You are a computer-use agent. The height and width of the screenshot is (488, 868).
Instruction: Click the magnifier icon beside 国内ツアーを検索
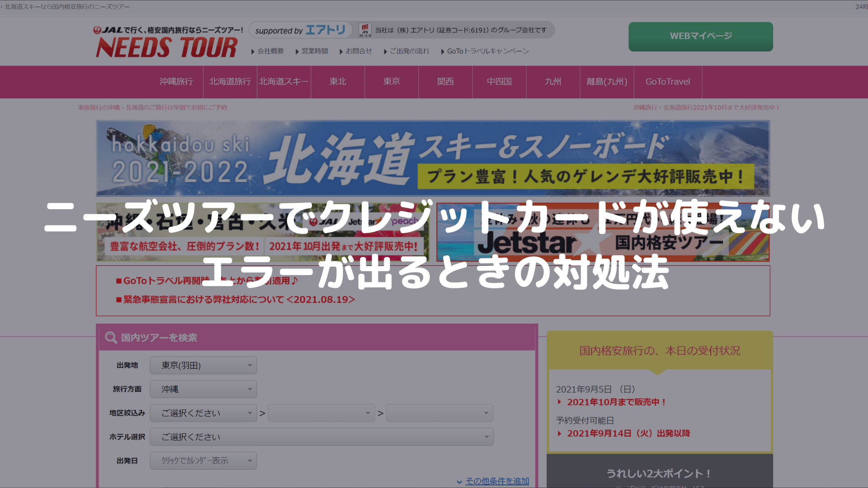click(x=111, y=338)
